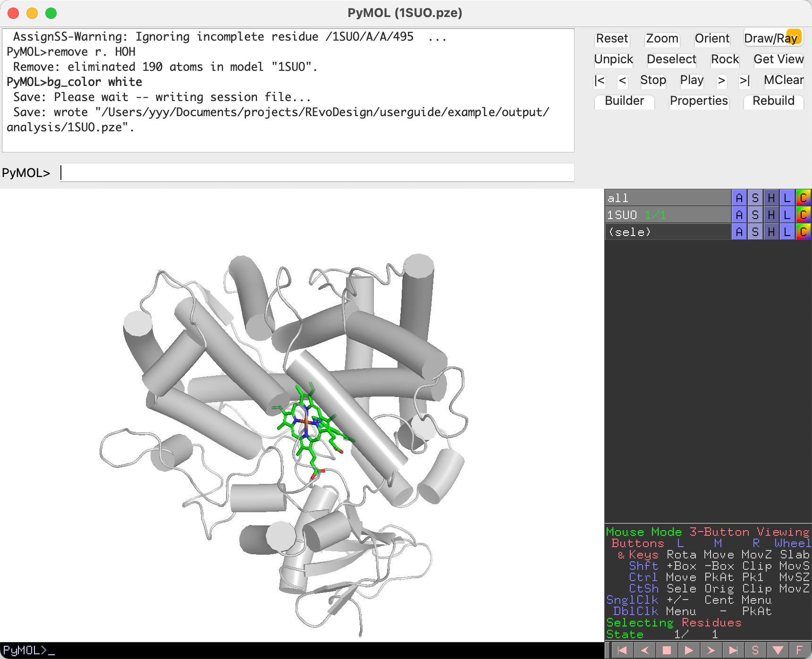Viewport: 812px width, 659px height.
Task: Open the Action (A) menu for 1SUO
Action: [739, 215]
